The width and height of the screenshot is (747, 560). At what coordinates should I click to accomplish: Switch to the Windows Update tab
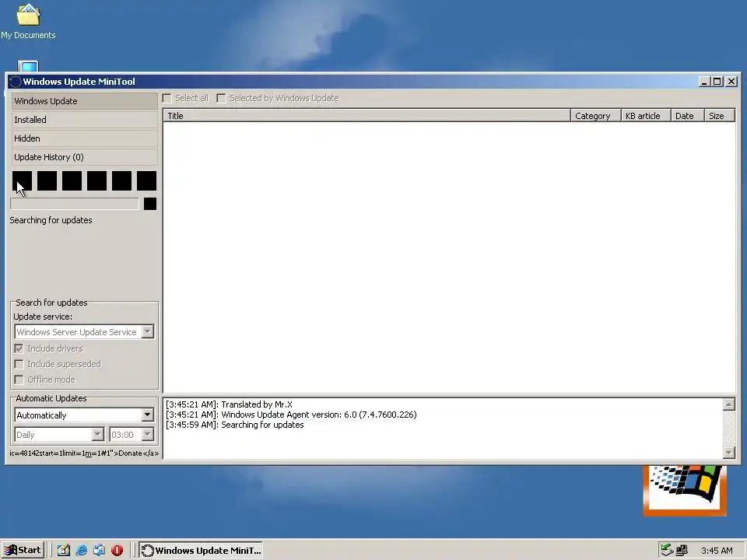pyautogui.click(x=84, y=101)
